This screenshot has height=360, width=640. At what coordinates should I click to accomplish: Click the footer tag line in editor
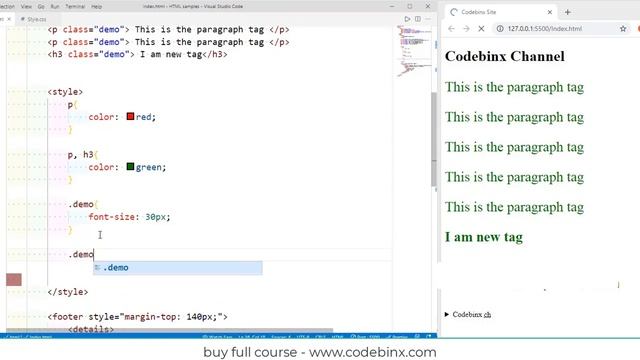point(137,317)
